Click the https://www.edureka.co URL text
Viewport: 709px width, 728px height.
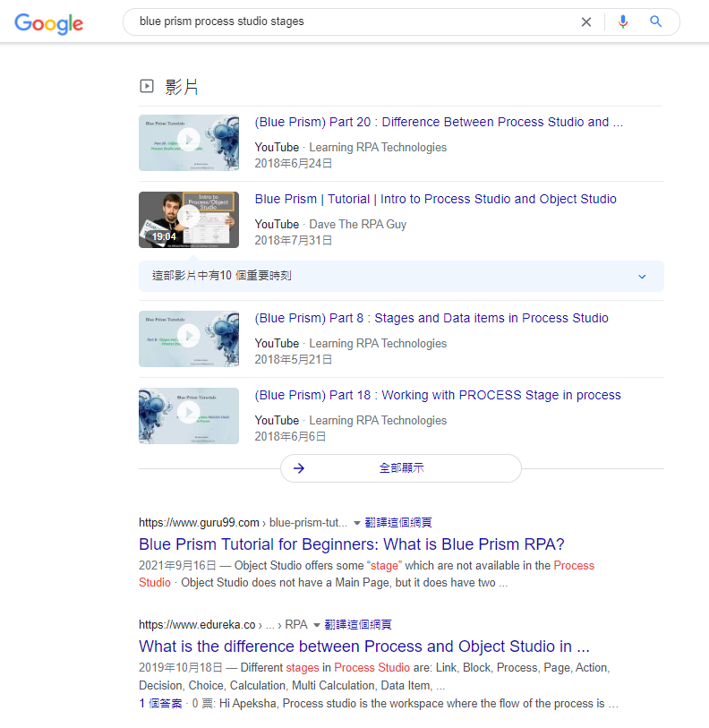(197, 625)
